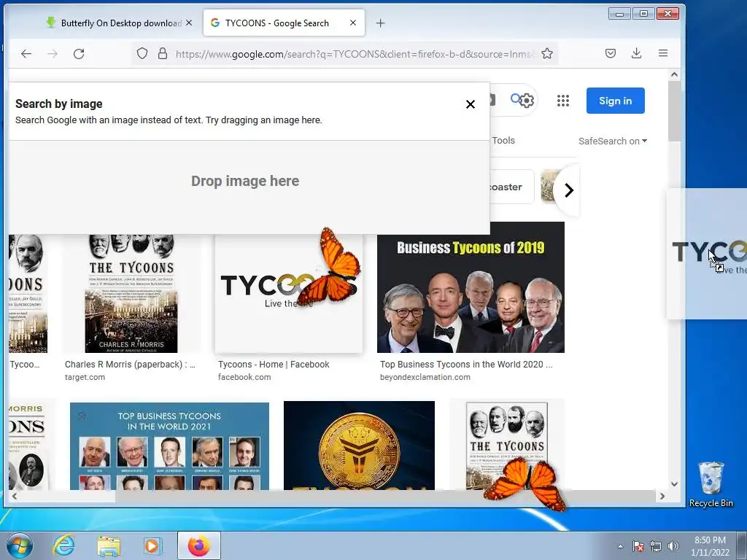Click the vertical scrollbar down arrow
This screenshot has width=747, height=560.
(x=674, y=484)
